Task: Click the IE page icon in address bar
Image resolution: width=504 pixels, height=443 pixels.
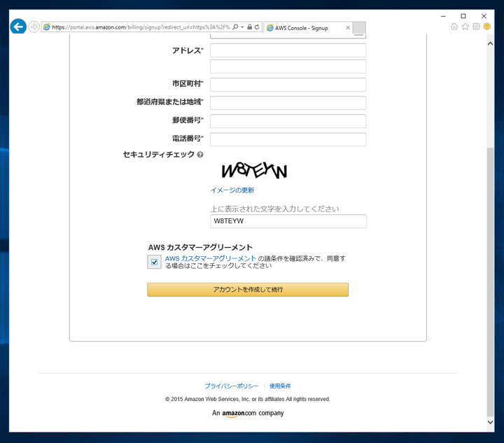Action: 47,27
